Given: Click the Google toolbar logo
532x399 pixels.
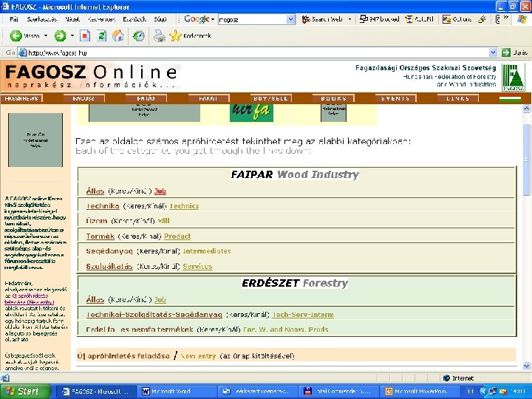Looking at the screenshot, I should [x=197, y=19].
